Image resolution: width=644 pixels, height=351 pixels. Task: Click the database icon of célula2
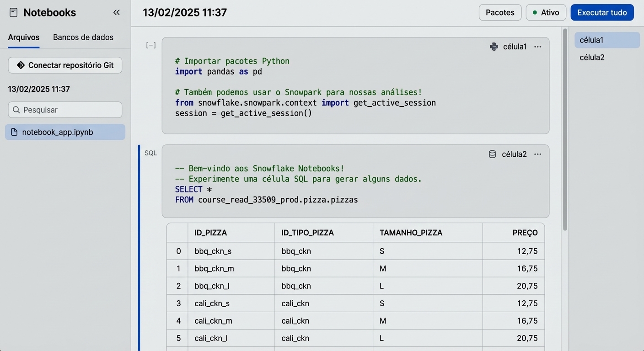pos(493,154)
